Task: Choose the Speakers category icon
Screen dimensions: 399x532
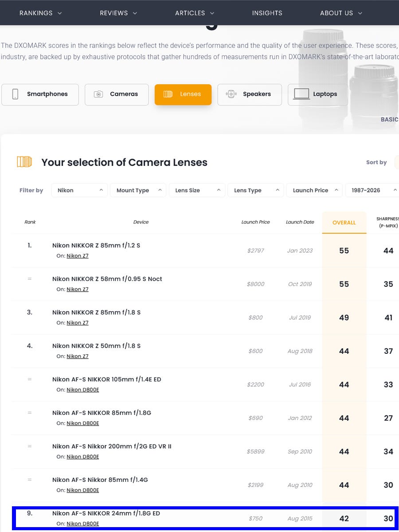Action: pyautogui.click(x=231, y=94)
